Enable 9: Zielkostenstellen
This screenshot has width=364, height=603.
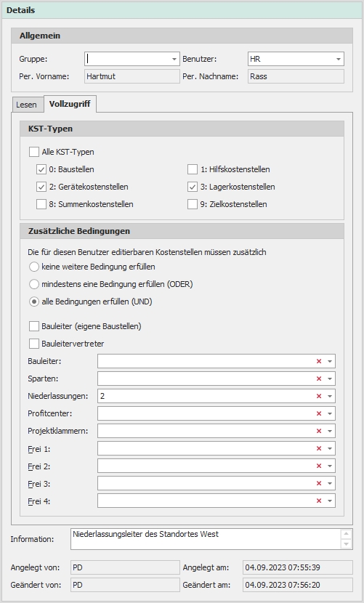pos(193,204)
